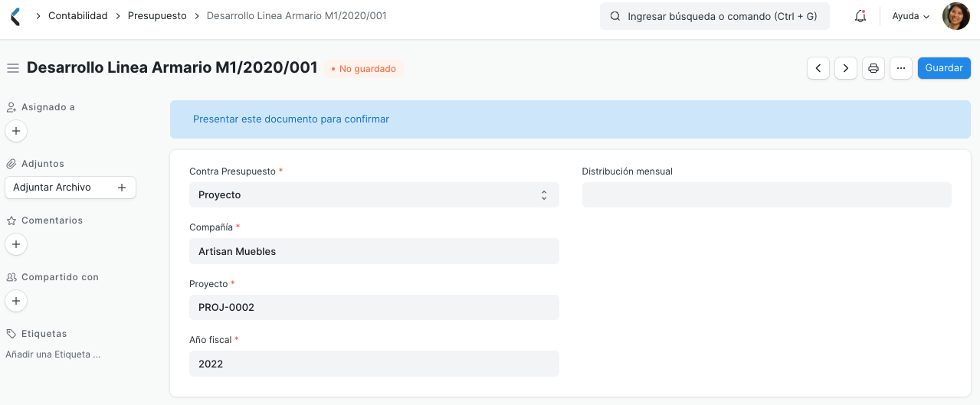Open the user avatar menu
The width and height of the screenshot is (980, 405).
click(955, 16)
